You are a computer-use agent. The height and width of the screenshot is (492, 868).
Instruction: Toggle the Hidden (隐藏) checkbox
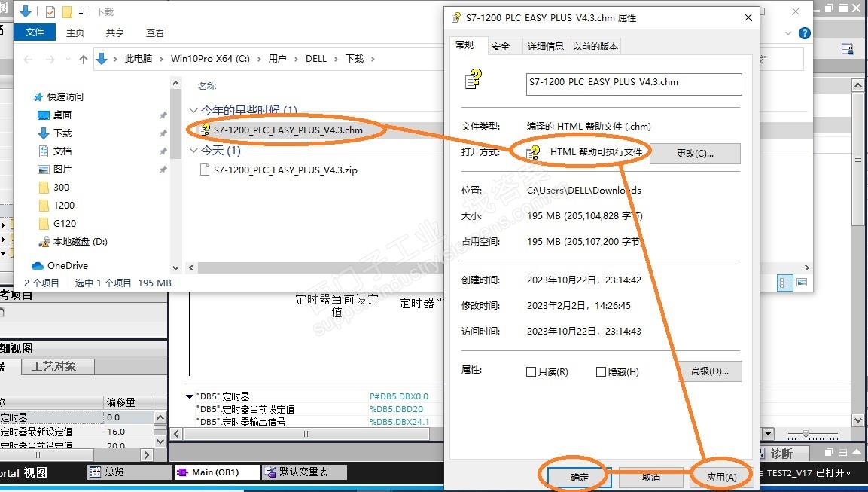click(601, 371)
